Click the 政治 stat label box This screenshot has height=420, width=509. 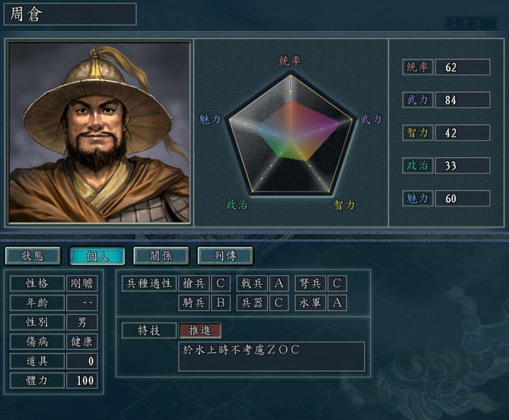tap(418, 165)
